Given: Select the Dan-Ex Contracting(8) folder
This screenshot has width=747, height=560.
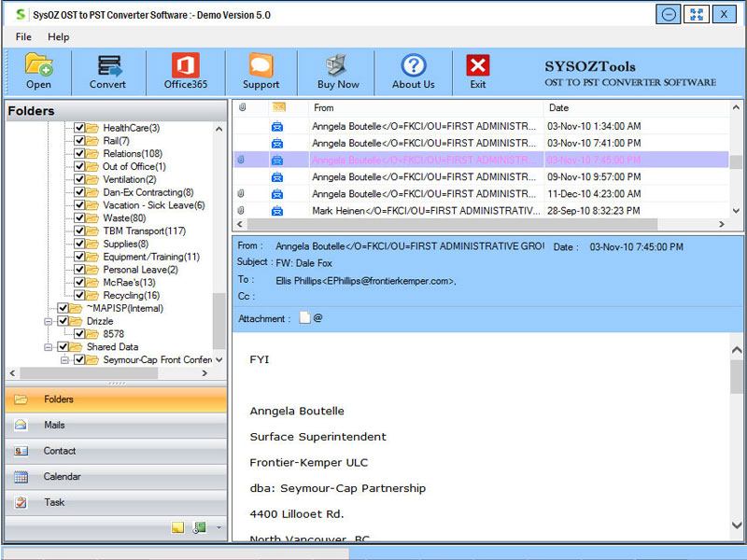Looking at the screenshot, I should tap(148, 192).
